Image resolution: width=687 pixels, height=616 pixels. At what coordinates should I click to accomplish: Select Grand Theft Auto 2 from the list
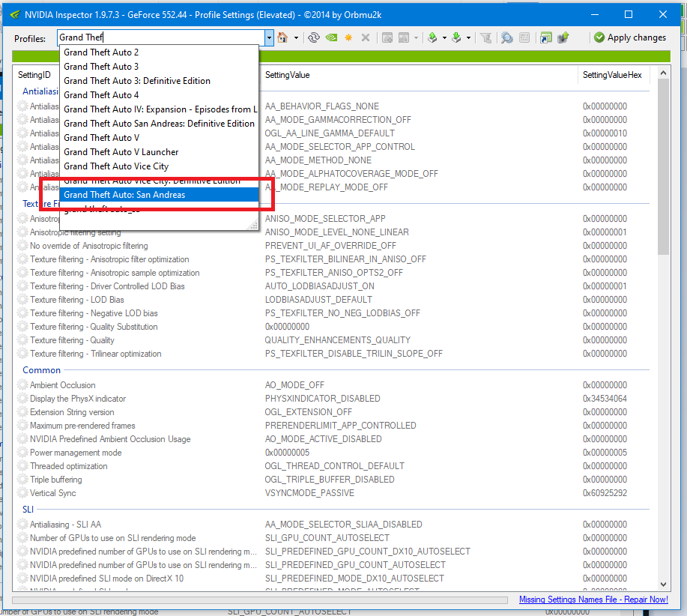click(159, 52)
